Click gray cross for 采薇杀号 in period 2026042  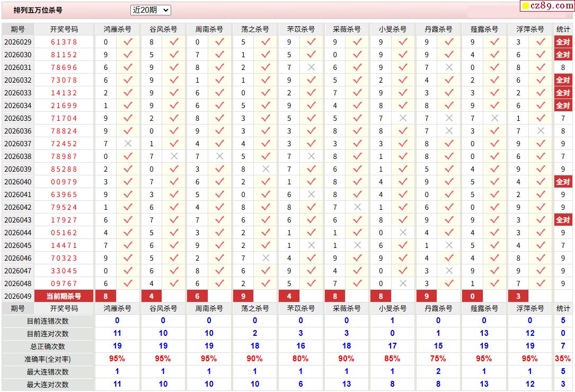click(x=357, y=207)
